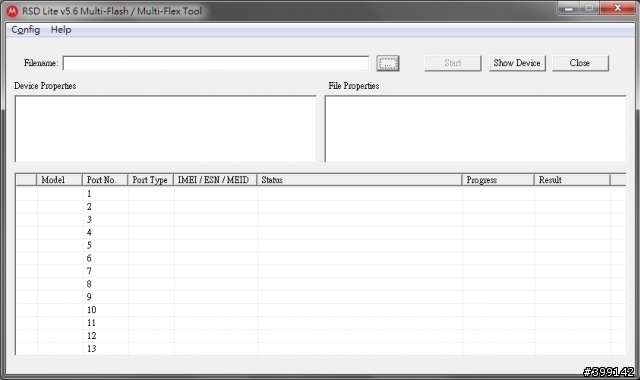Screen dimensions: 640x380
Task: Click inside the File Properties box
Action: click(x=475, y=129)
